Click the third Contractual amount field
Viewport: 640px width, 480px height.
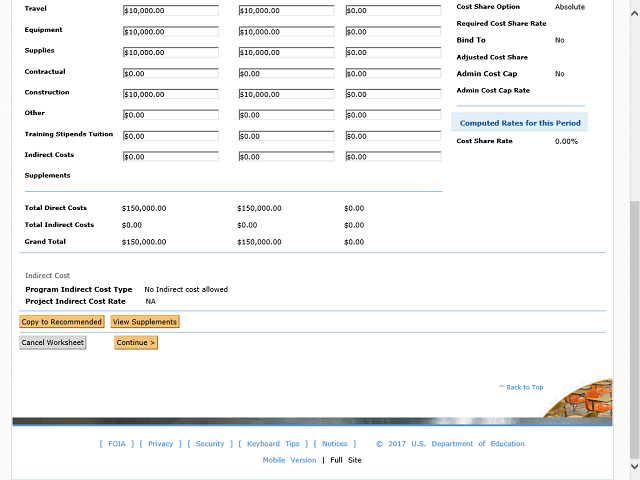pos(393,73)
